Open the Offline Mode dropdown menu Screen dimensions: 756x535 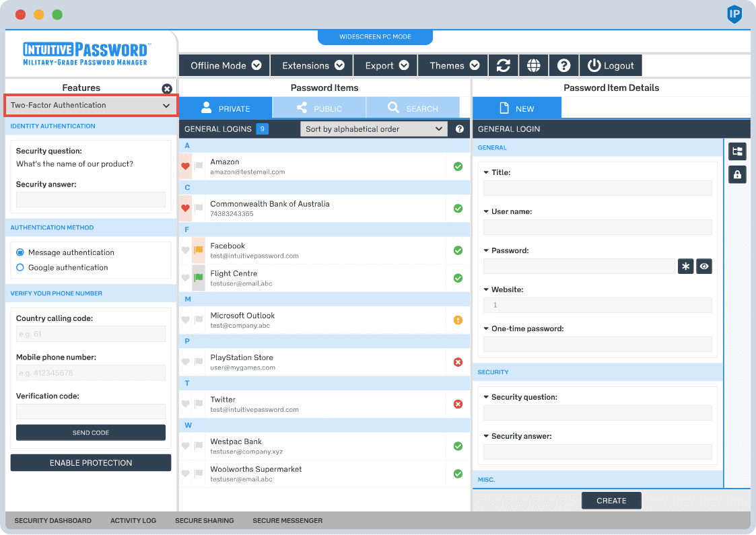(225, 65)
